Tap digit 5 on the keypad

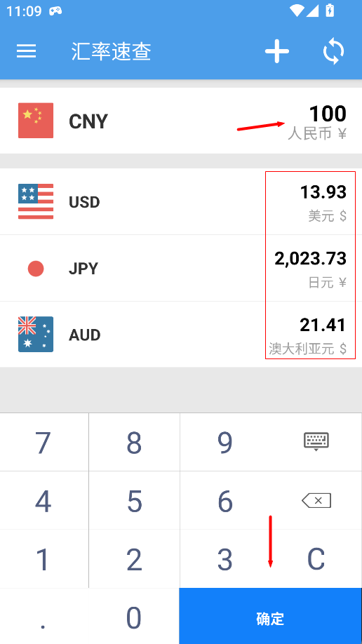click(x=135, y=501)
